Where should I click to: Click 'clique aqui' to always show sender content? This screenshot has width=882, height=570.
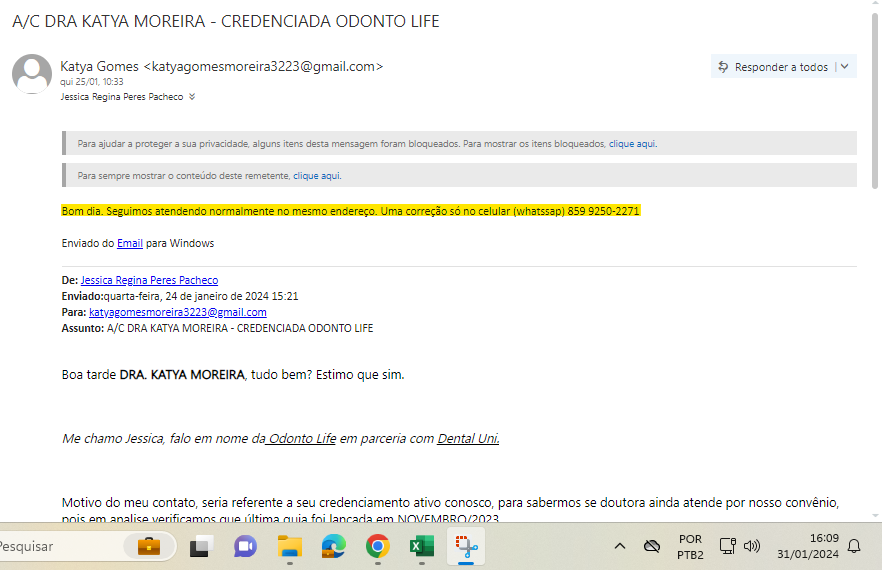point(316,176)
